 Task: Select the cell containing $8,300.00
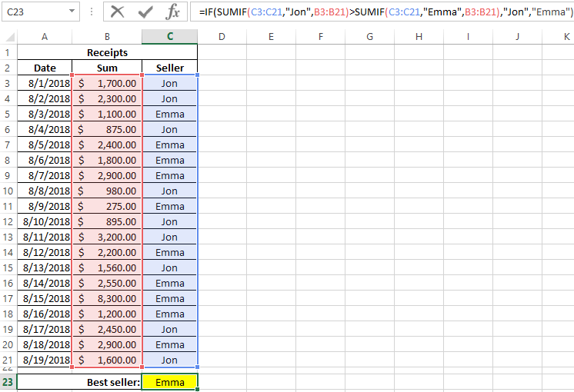(107, 298)
